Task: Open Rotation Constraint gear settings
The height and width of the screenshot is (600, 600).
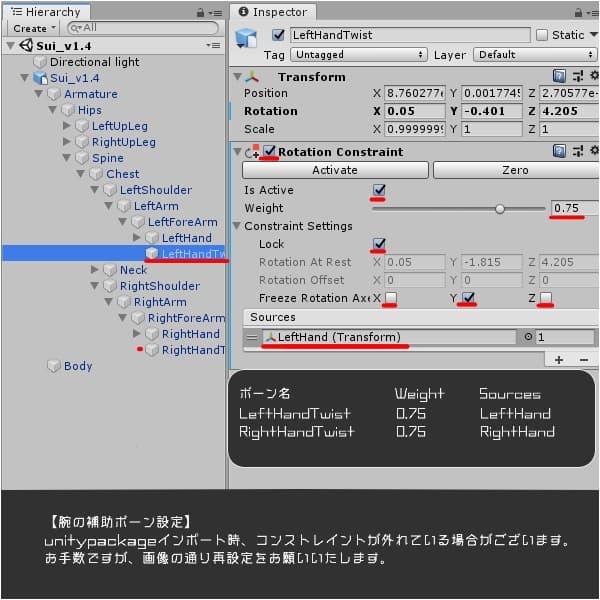Action: (594, 150)
